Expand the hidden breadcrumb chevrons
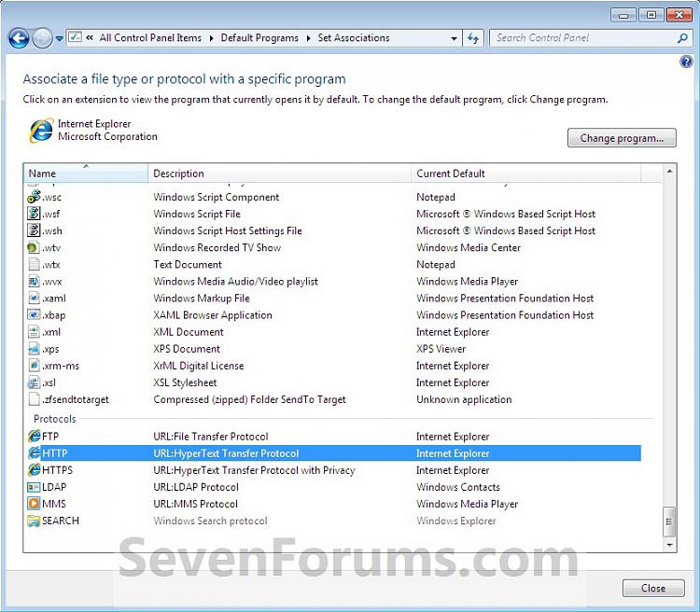Image resolution: width=700 pixels, height=612 pixels. [90, 38]
